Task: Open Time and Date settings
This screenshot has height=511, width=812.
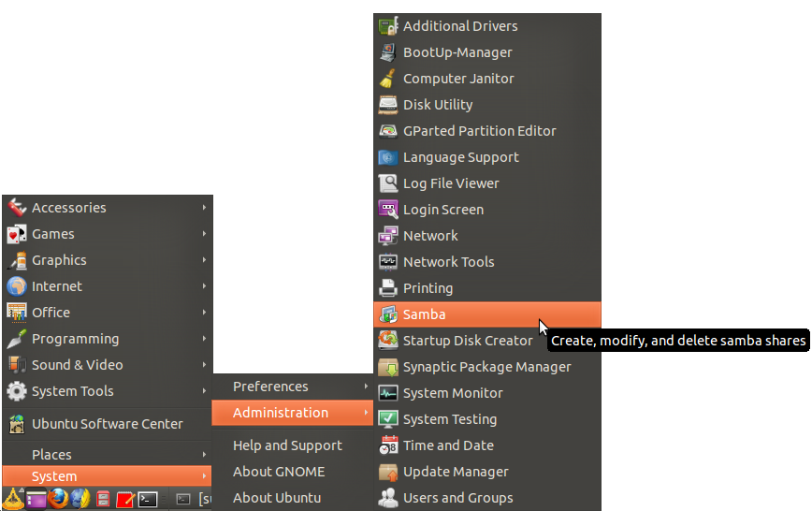Action: point(486,445)
